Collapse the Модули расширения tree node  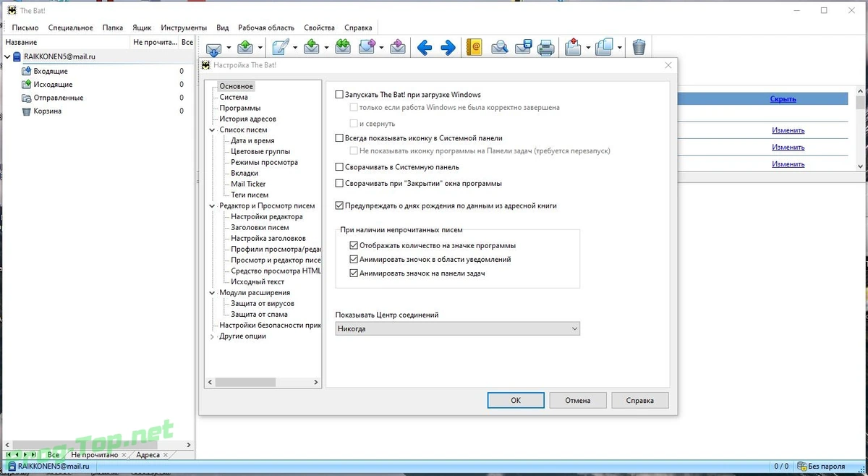click(212, 292)
